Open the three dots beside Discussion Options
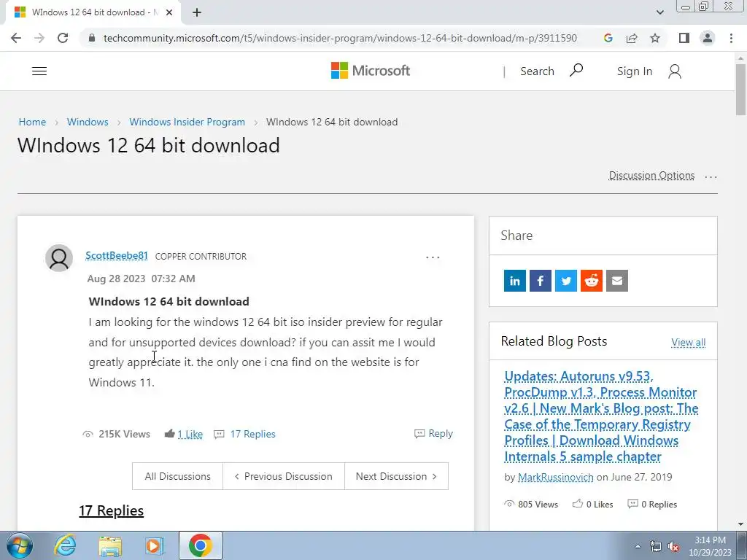The width and height of the screenshot is (747, 560). [x=711, y=176]
